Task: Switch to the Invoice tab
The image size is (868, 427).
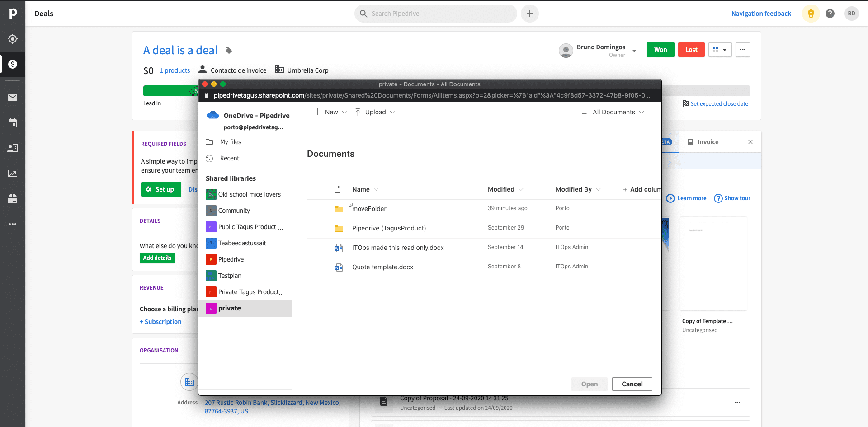Action: click(x=708, y=142)
